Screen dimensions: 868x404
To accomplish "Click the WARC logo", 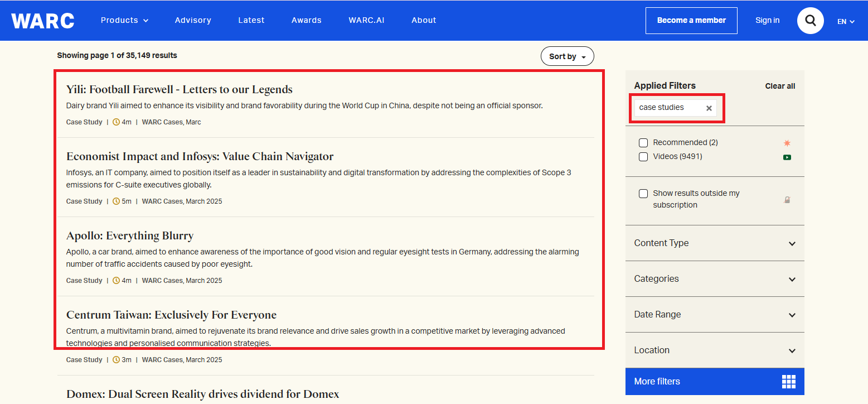I will [x=43, y=21].
